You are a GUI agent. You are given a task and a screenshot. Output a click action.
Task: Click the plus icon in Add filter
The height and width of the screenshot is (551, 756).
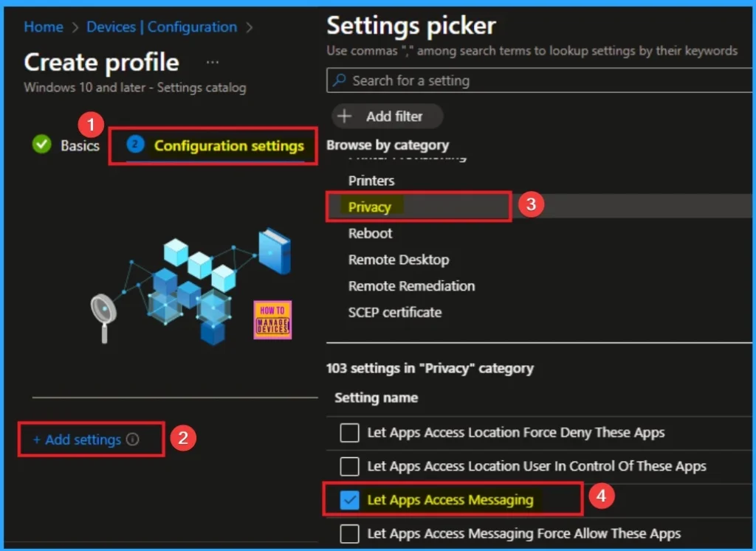345,117
